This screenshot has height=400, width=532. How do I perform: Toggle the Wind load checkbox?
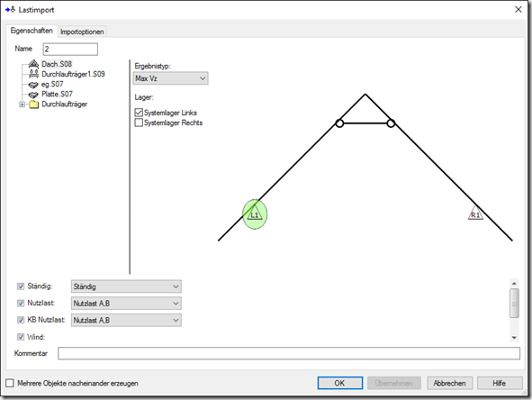coord(21,337)
